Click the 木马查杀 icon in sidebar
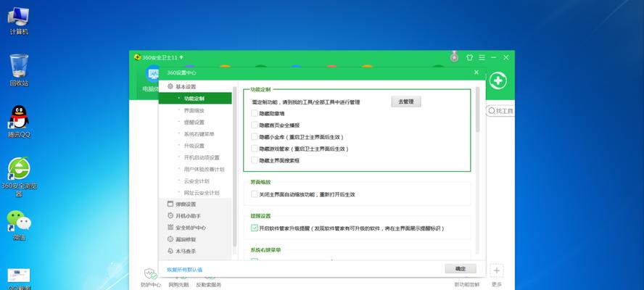 (170, 251)
